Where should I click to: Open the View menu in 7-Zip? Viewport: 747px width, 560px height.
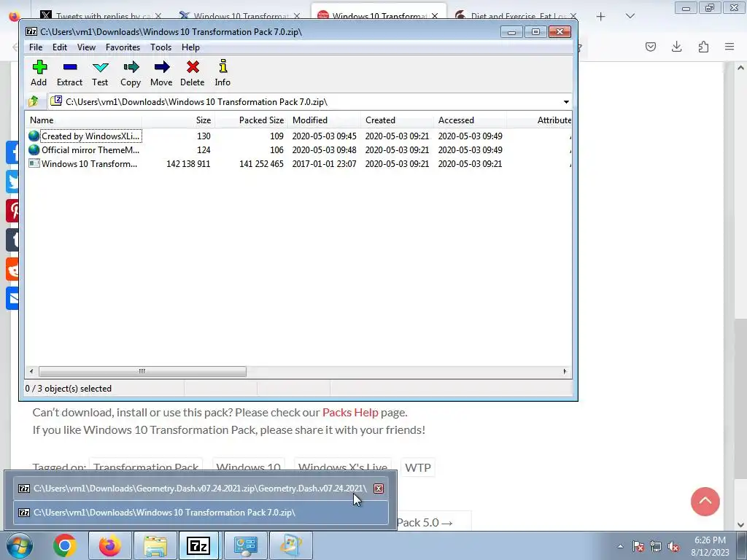point(86,47)
